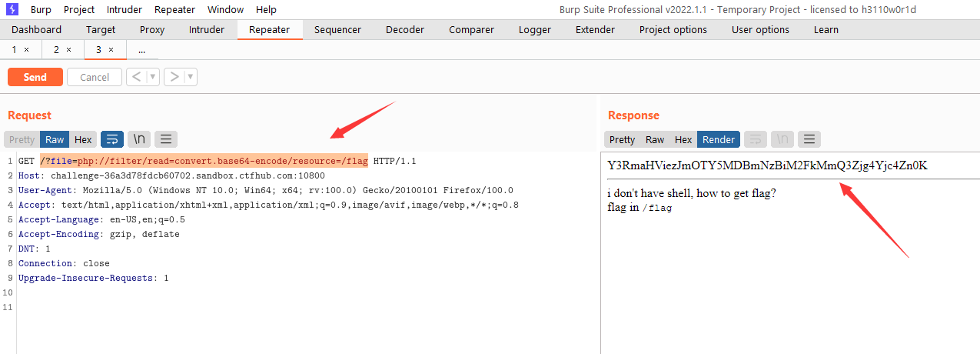Click 'i don't have shell' response text
The width and height of the screenshot is (980, 354).
tap(691, 193)
